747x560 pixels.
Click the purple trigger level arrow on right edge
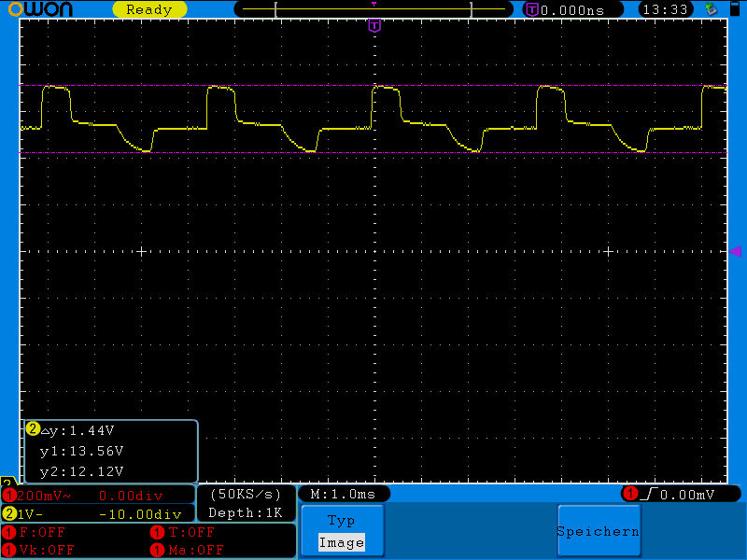tap(735, 252)
